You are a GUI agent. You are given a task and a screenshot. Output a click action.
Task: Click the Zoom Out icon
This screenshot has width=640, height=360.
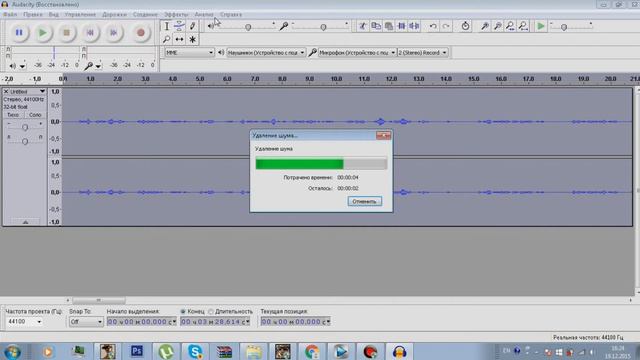(498, 26)
